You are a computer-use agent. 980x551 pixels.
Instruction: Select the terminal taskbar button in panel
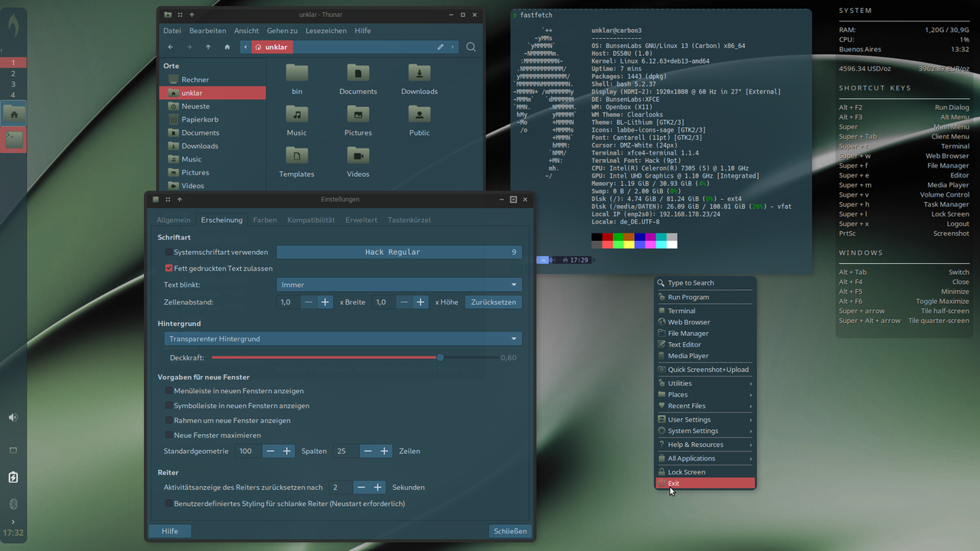point(14,139)
